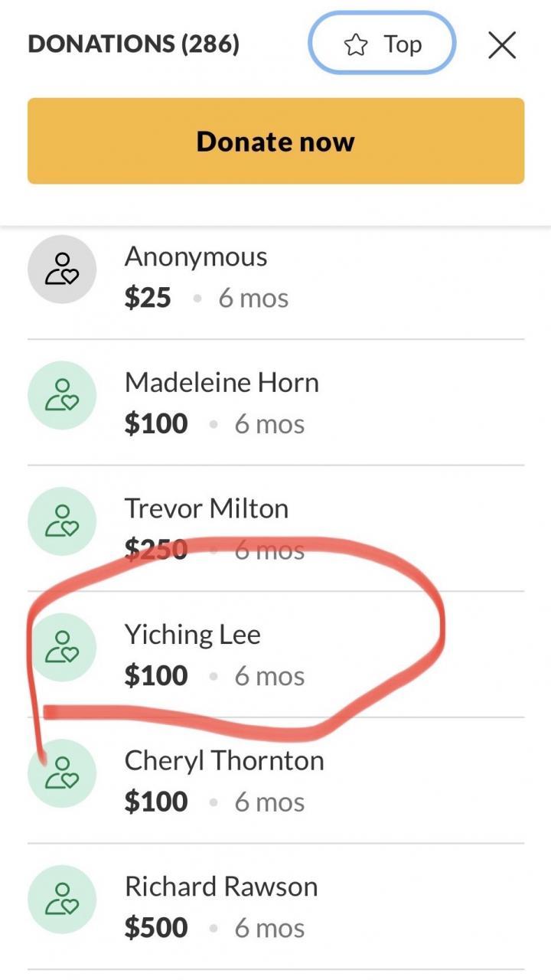Click Trevor Milton's name
The height and width of the screenshot is (980, 551).
tap(207, 508)
